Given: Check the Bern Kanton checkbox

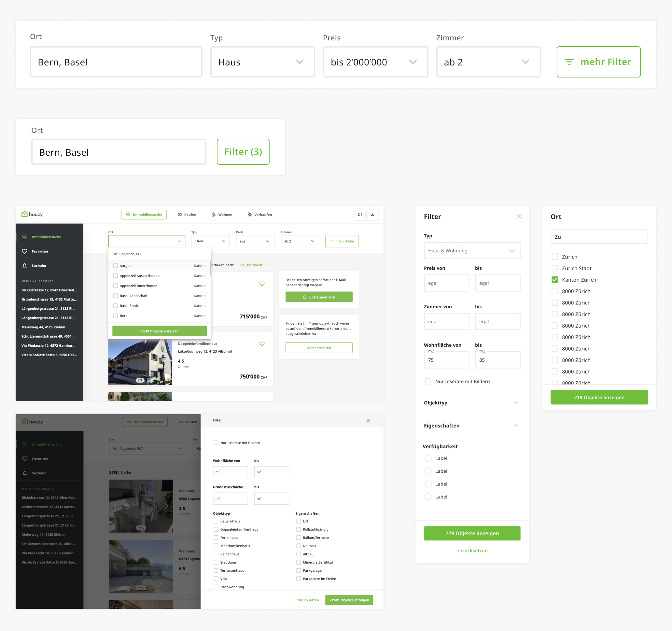Looking at the screenshot, I should click(x=116, y=316).
